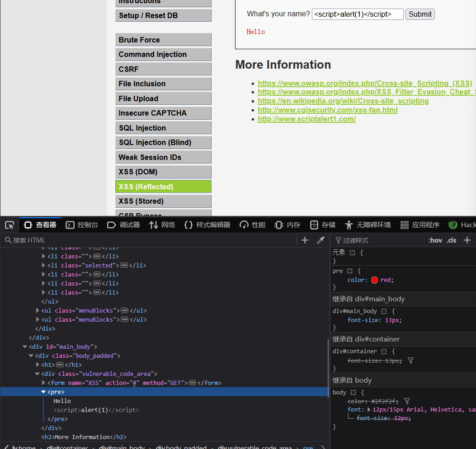Open the HackBar tab with green icon
476x449 pixels.
tap(462, 225)
